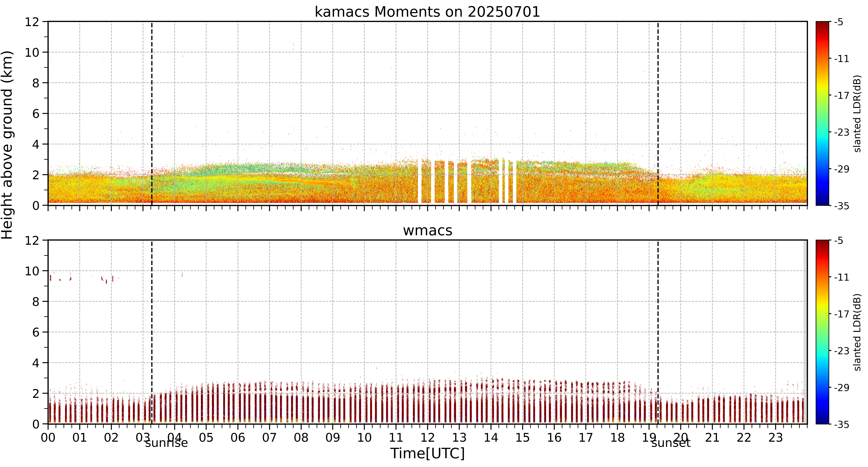
Task: Click the '23' hour tick label
Action: pyautogui.click(x=776, y=438)
